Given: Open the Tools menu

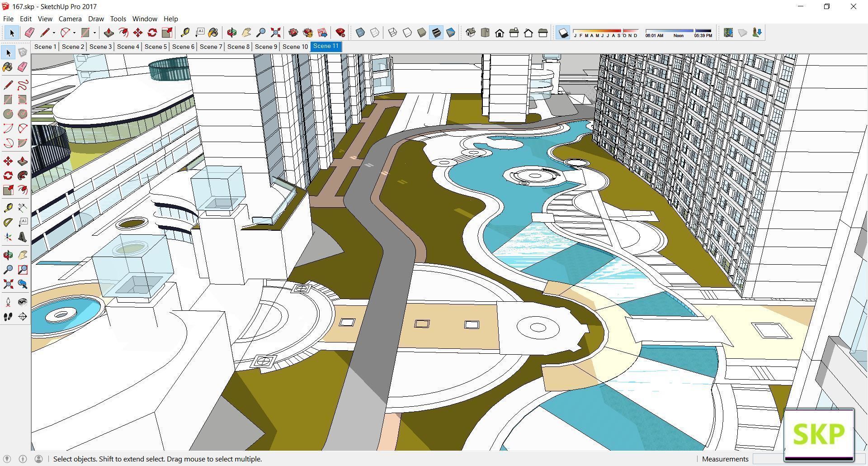Looking at the screenshot, I should (118, 19).
